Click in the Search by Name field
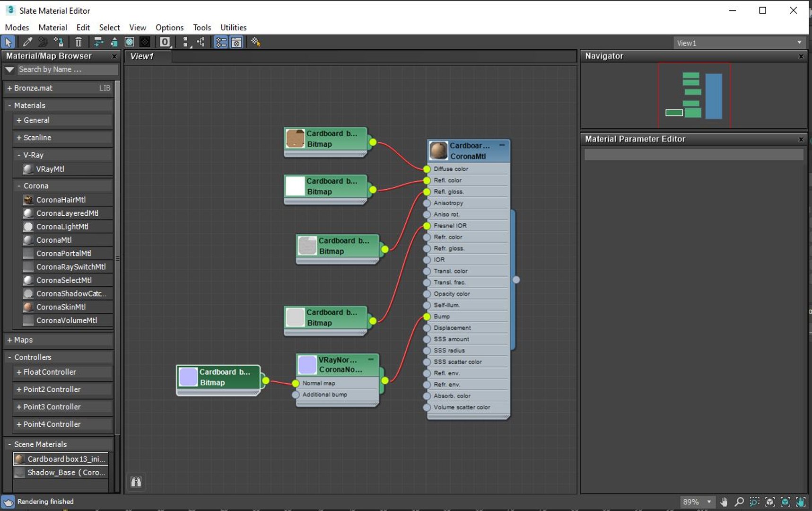Screen dimensions: 812x511 coord(68,70)
